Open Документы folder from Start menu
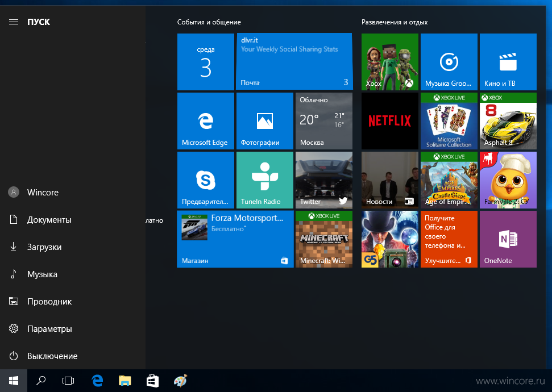This screenshot has height=392, width=552. (x=73, y=219)
